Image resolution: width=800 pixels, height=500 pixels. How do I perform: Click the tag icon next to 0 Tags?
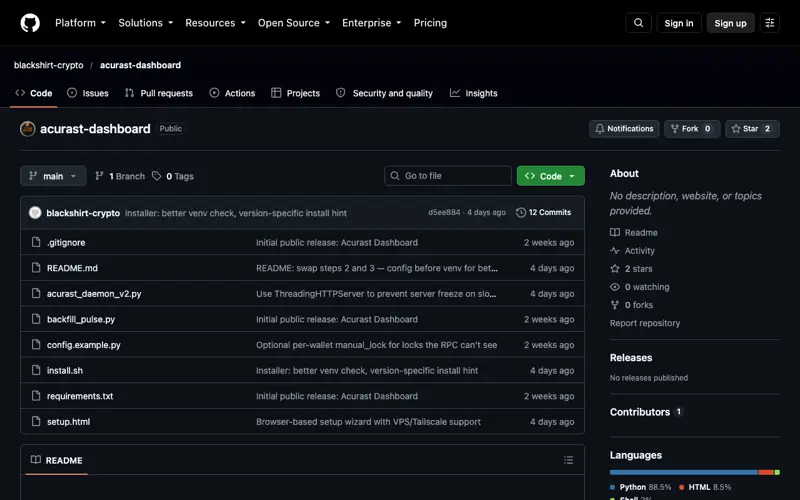tap(157, 176)
